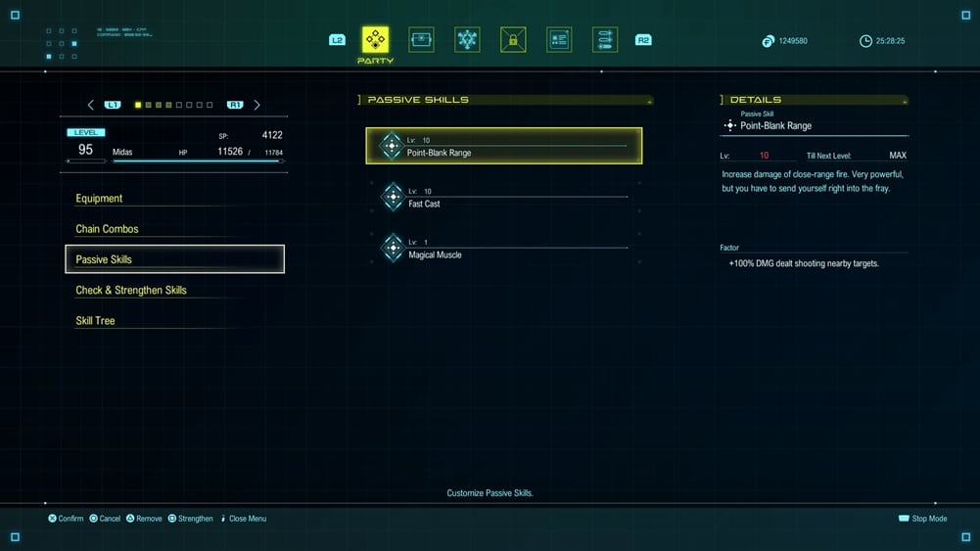Select the second top menu icon
The image size is (980, 551).
(x=421, y=39)
